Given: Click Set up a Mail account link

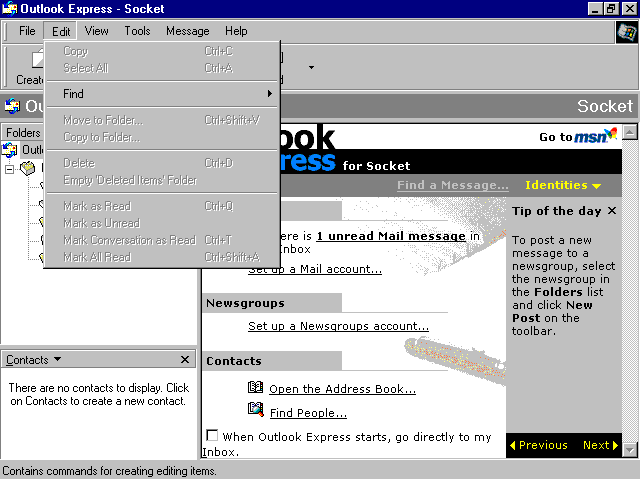Looking at the screenshot, I should (315, 269).
